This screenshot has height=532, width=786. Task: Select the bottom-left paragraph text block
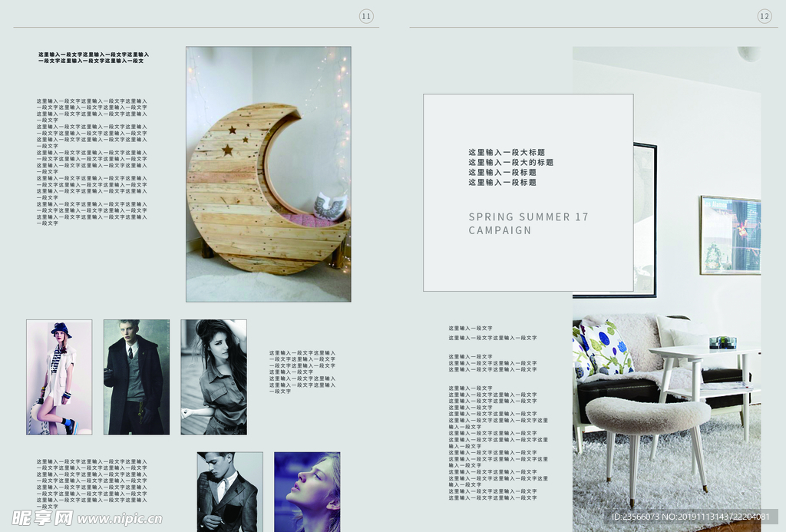pos(91,484)
